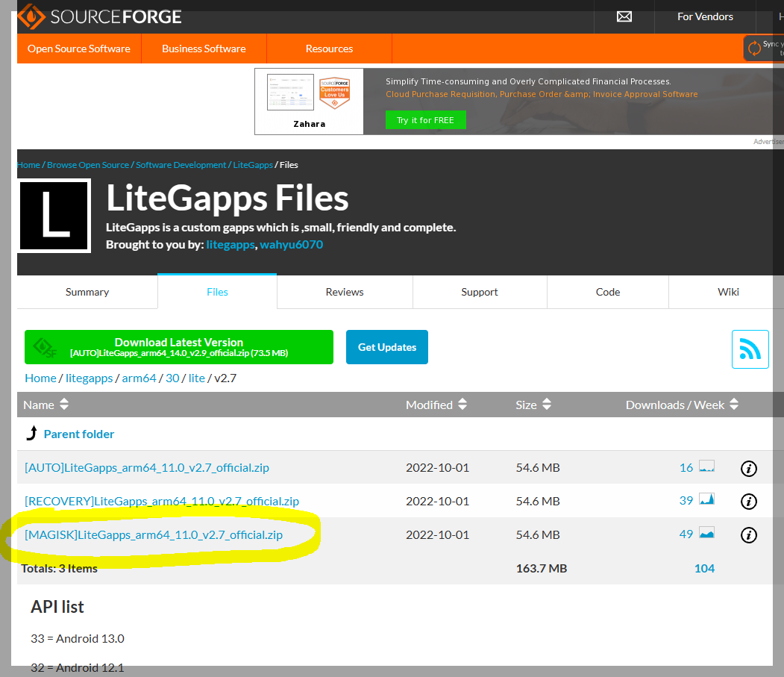Open Browse Open Source breadcrumb link
Viewport: 784px width, 677px height.
(88, 165)
